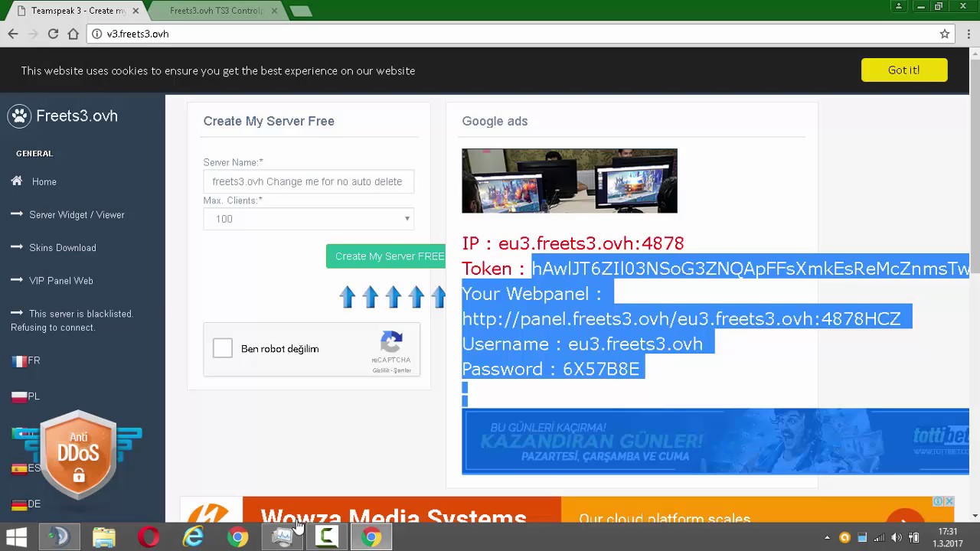Viewport: 980px width, 551px height.
Task: Click the panel.freets3.ovh webpanel URL
Action: (681, 318)
